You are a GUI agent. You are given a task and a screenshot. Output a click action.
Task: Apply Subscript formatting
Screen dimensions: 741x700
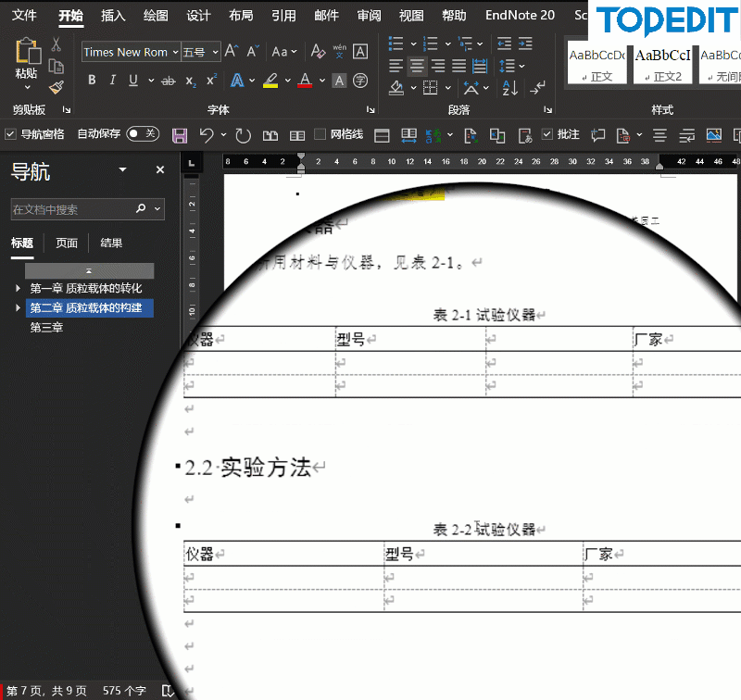[x=191, y=81]
